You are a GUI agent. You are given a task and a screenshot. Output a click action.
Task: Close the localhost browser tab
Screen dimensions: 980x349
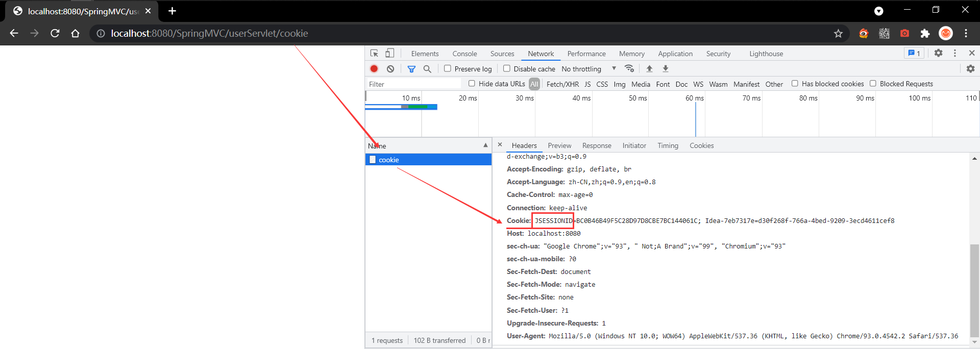(x=148, y=11)
